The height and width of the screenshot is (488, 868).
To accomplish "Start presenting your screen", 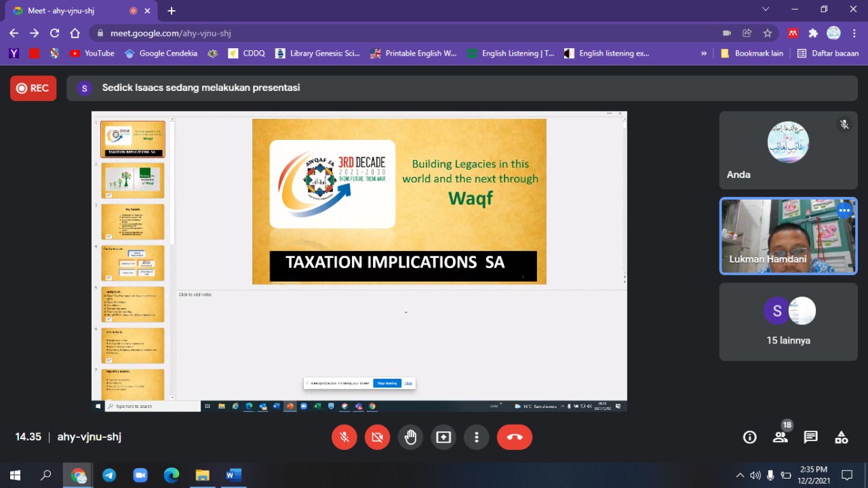I will click(x=443, y=437).
